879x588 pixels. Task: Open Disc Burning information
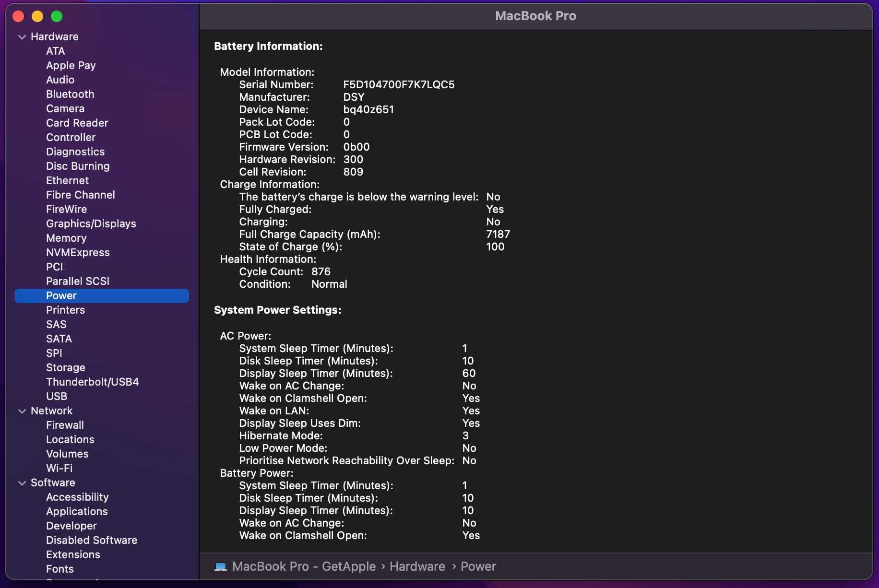pyautogui.click(x=78, y=166)
